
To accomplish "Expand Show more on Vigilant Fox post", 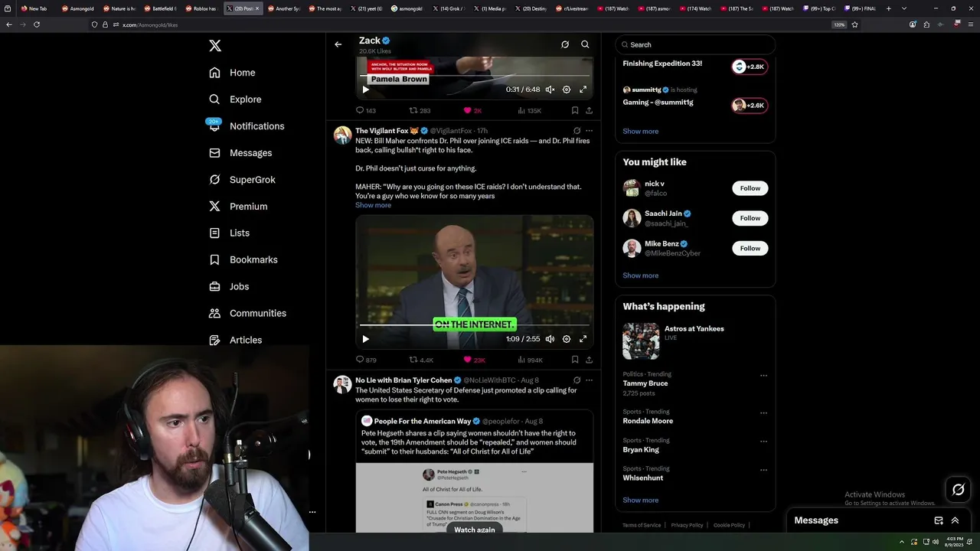I will (373, 205).
